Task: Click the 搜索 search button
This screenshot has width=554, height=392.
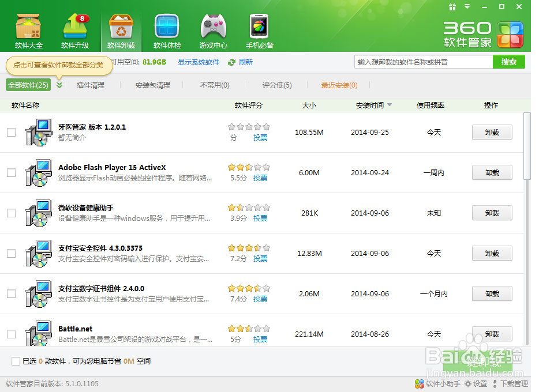Action: pyautogui.click(x=509, y=62)
